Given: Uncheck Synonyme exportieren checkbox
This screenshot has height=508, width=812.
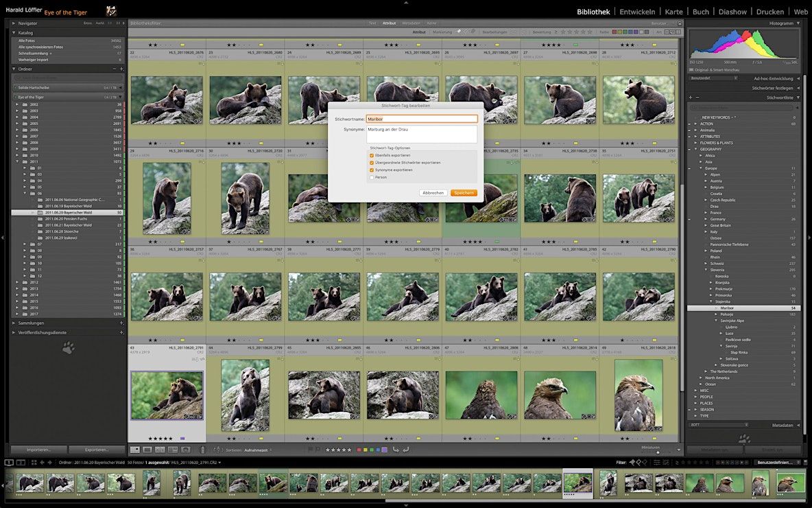Looking at the screenshot, I should (371, 170).
